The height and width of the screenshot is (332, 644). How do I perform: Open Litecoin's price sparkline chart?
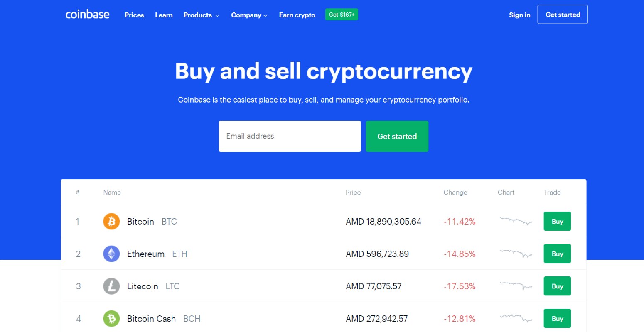click(x=515, y=286)
